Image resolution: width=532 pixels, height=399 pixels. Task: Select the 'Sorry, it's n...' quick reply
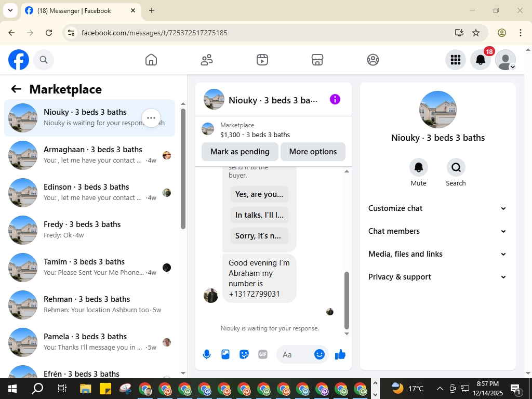(x=259, y=236)
